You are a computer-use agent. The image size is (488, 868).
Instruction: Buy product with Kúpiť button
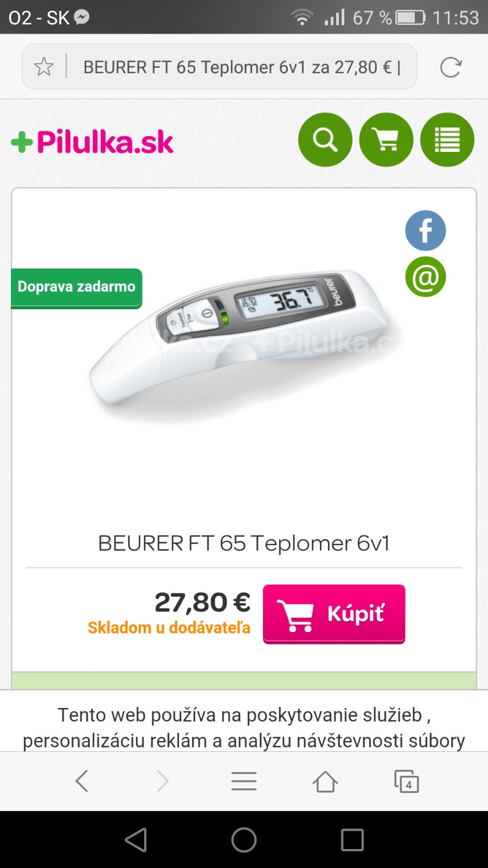(334, 614)
